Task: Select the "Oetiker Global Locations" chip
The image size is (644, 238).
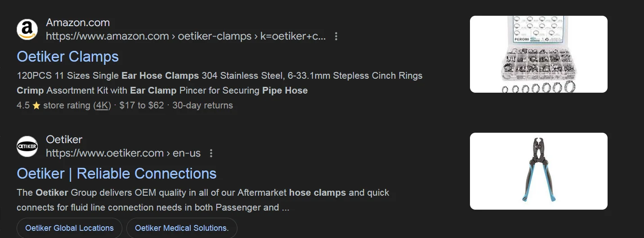Action: point(69,228)
